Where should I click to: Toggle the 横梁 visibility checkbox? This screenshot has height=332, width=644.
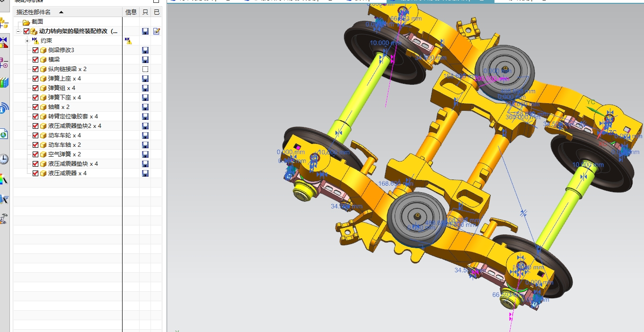(35, 60)
